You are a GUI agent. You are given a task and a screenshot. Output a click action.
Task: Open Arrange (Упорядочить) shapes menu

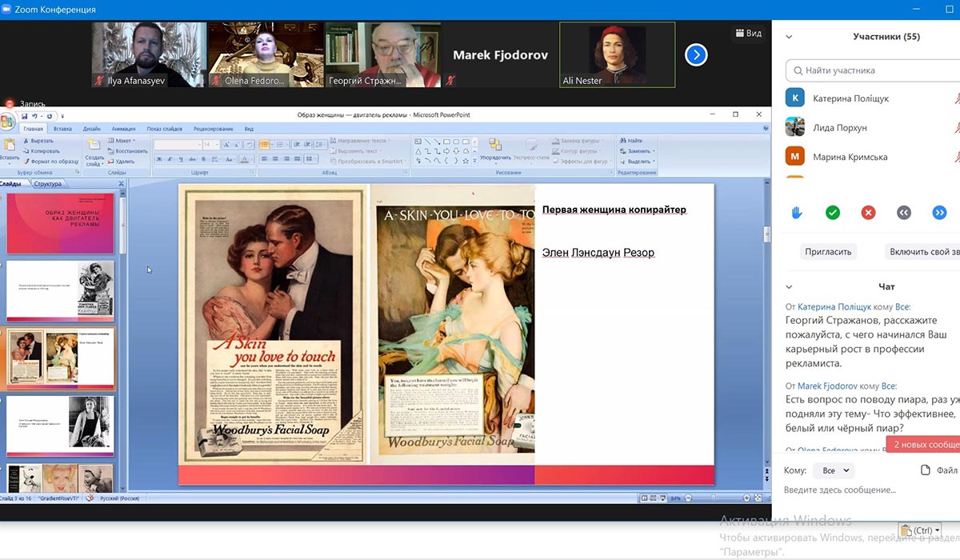point(494,150)
